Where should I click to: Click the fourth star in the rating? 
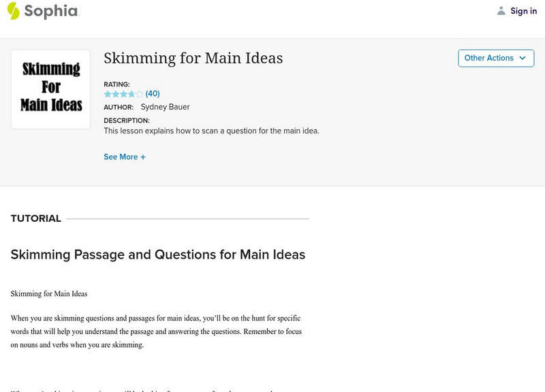(131, 94)
